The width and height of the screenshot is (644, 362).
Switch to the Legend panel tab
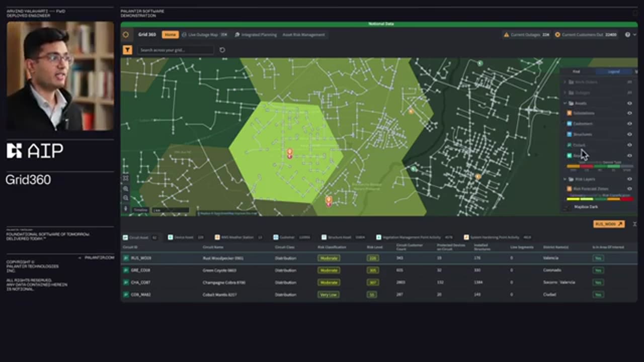[614, 71]
